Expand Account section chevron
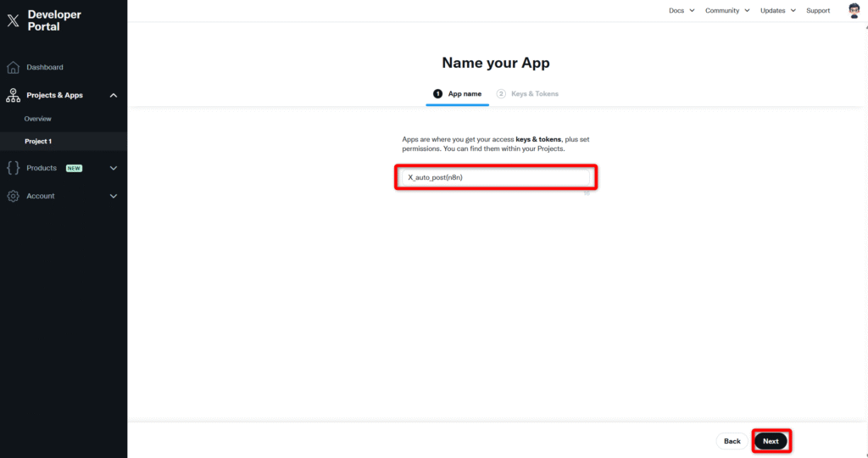 (114, 196)
